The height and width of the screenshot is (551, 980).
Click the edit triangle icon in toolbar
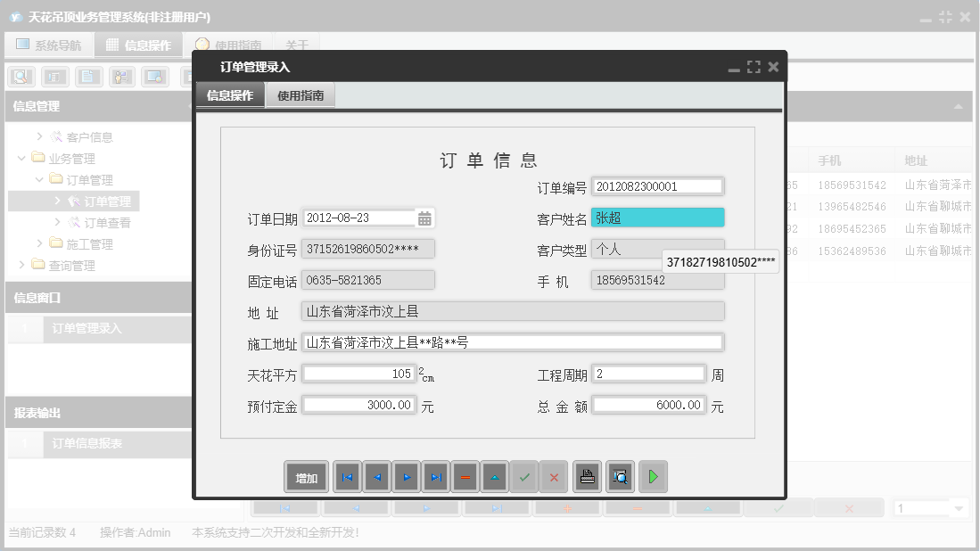point(494,477)
